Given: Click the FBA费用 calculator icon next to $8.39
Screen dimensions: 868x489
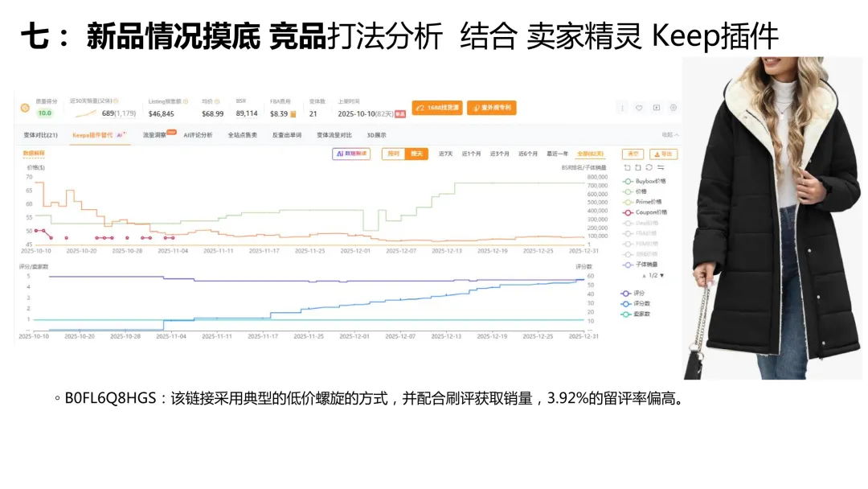Looking at the screenshot, I should (x=293, y=114).
